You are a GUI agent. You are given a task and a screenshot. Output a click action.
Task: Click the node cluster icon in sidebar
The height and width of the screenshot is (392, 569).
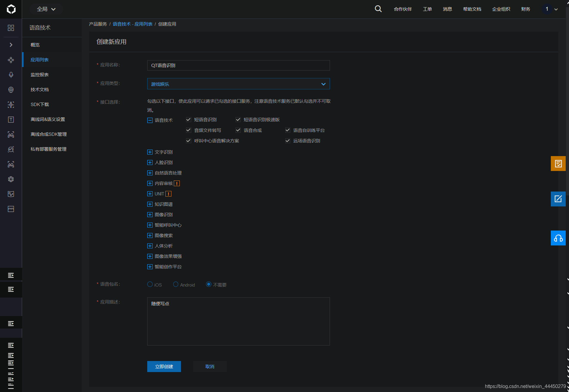click(11, 60)
